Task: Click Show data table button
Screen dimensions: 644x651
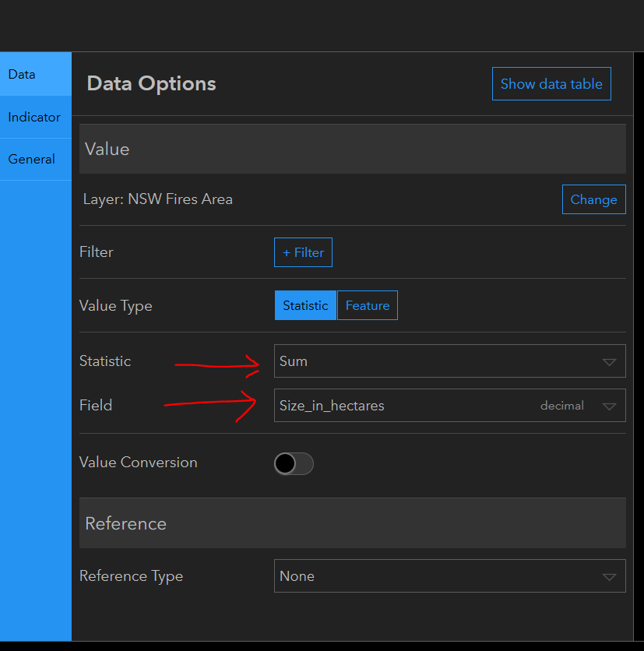Action: (551, 84)
